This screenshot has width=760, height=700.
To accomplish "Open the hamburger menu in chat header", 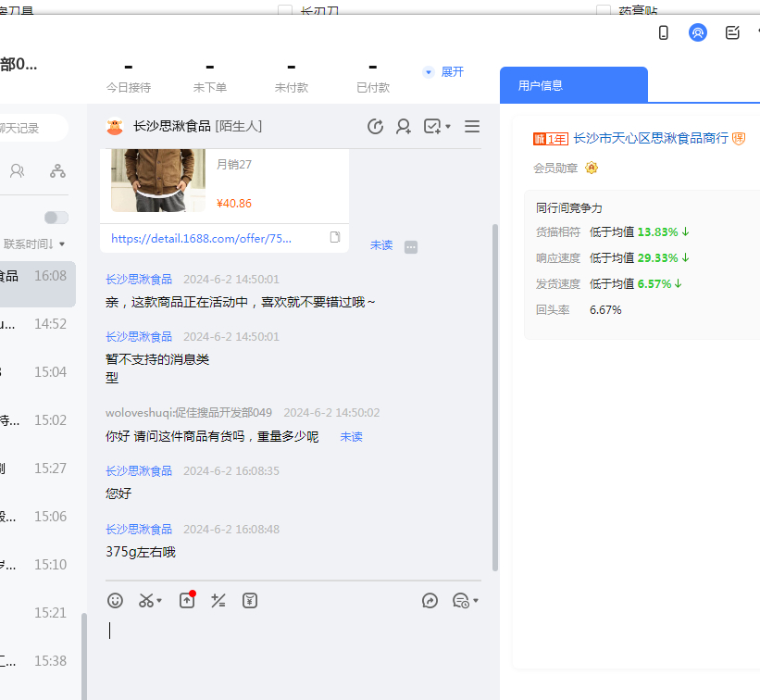I will click(472, 127).
